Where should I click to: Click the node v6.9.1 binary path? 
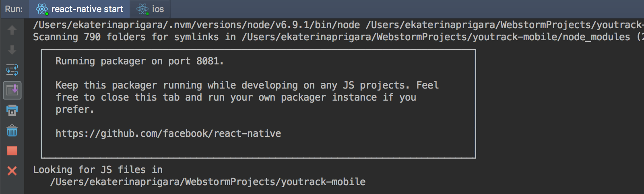click(196, 25)
